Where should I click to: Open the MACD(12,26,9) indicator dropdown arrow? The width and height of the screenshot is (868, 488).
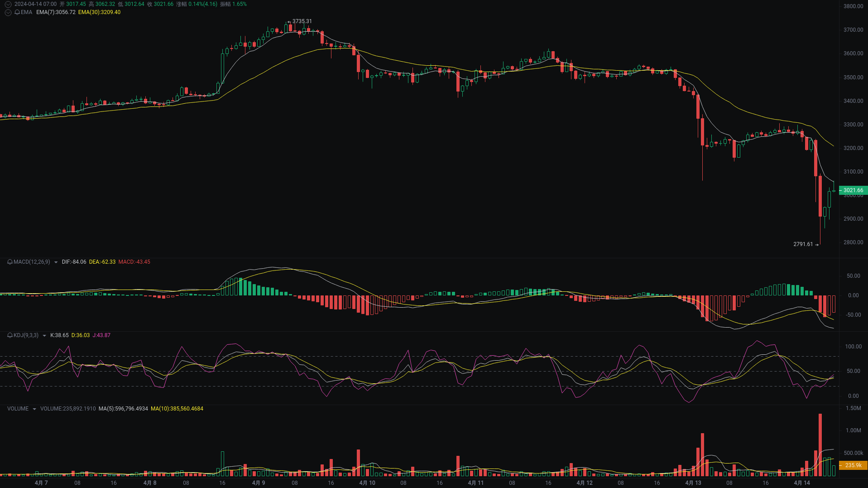[55, 262]
